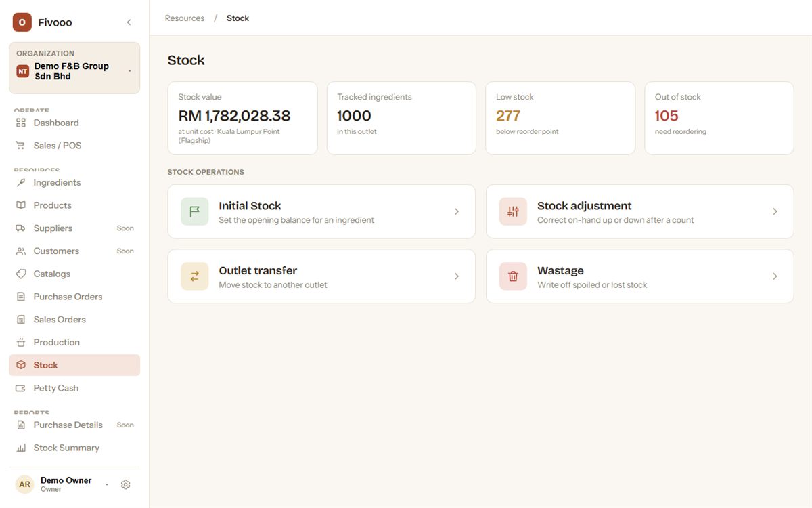Open Sales / POS from the sidebar
The height and width of the screenshot is (508, 812).
pos(74,146)
